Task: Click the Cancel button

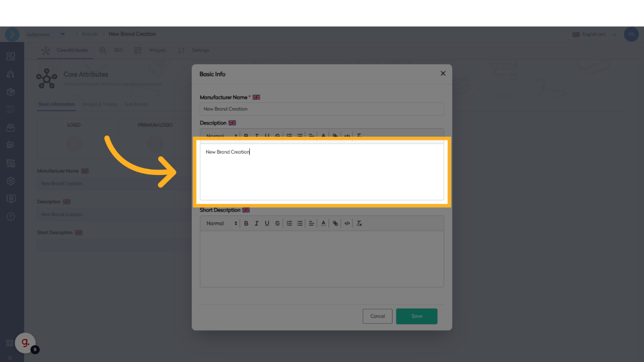Action: [x=377, y=316]
